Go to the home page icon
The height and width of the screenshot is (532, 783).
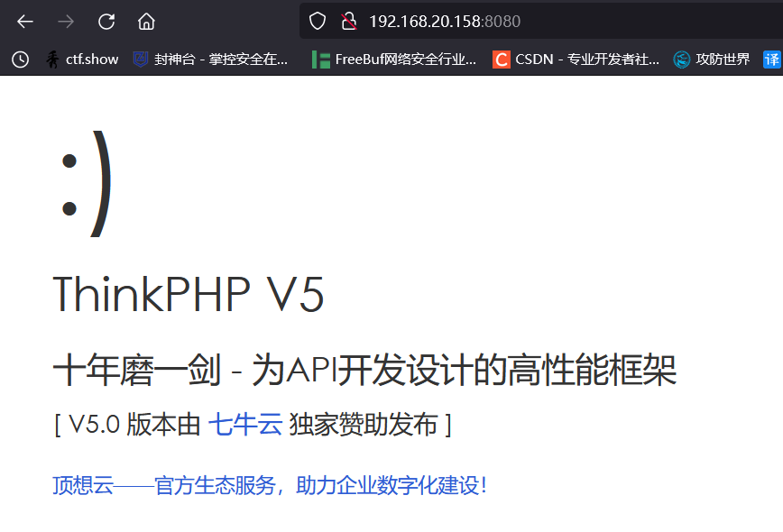tap(146, 22)
